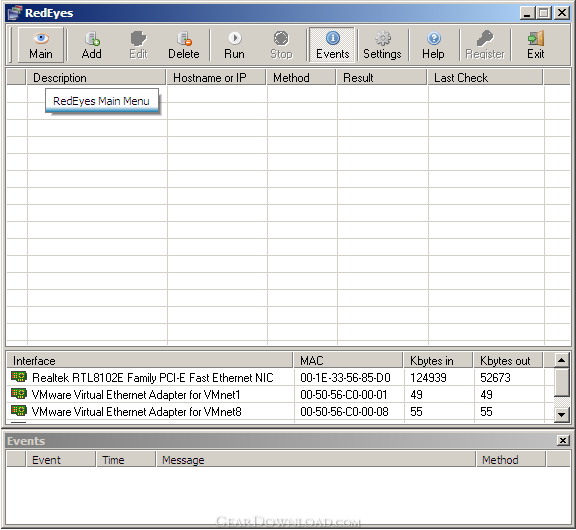The width and height of the screenshot is (576, 530).
Task: Click the interface list scroll-up arrow
Action: pos(561,360)
